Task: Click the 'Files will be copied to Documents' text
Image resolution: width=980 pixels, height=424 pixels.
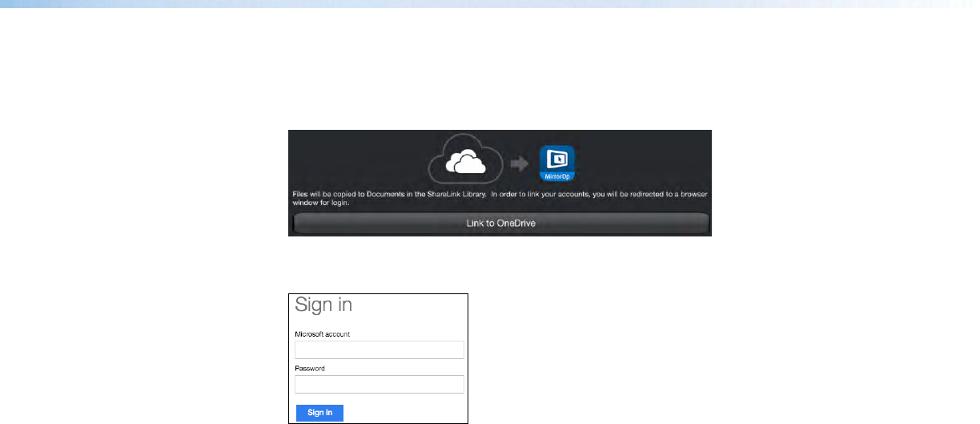Action: pos(500,199)
